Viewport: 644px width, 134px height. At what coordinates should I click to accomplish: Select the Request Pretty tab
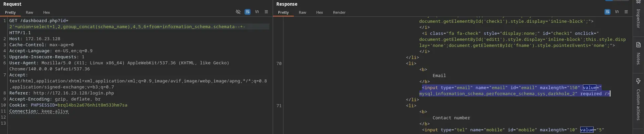pos(10,12)
